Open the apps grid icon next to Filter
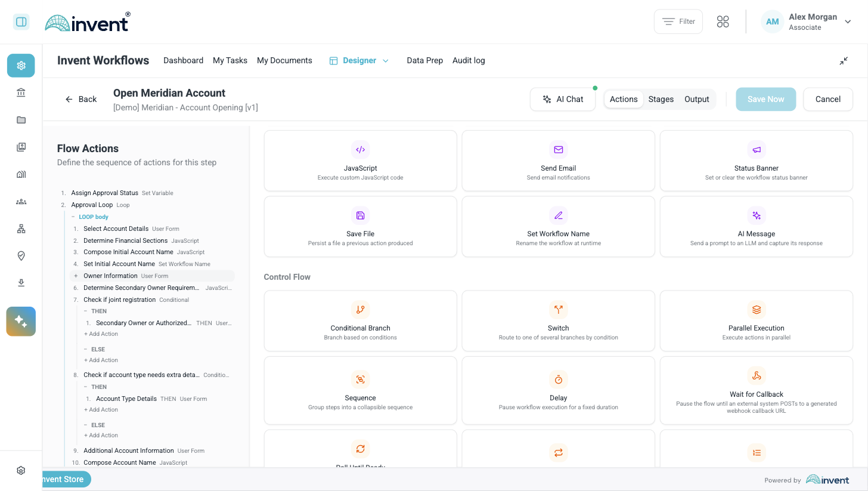868x491 pixels. (723, 21)
